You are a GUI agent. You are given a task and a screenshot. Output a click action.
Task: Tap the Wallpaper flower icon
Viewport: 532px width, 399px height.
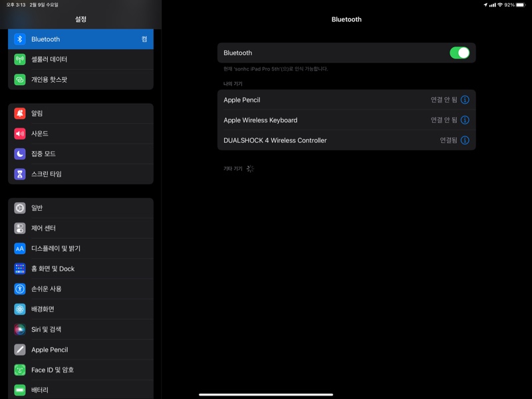20,309
